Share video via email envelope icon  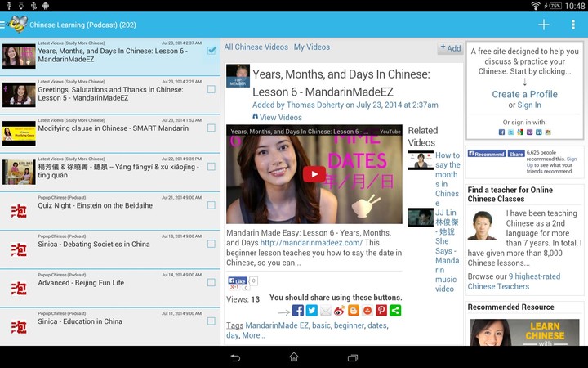[x=326, y=311]
